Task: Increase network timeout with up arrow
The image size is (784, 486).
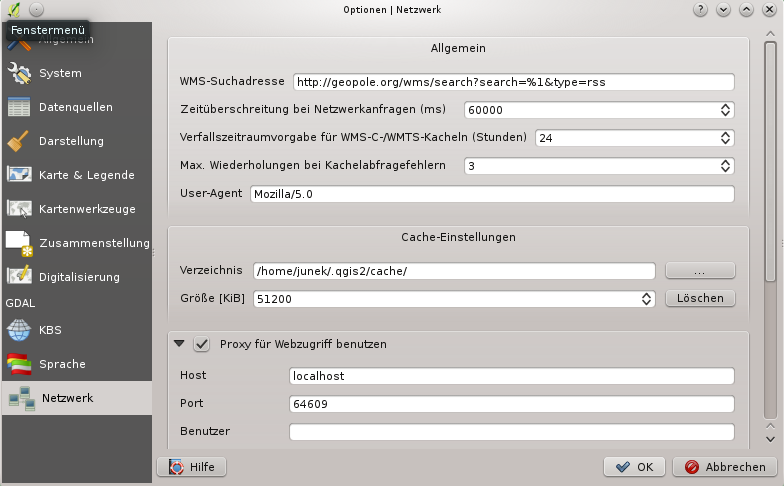Action: [725, 106]
